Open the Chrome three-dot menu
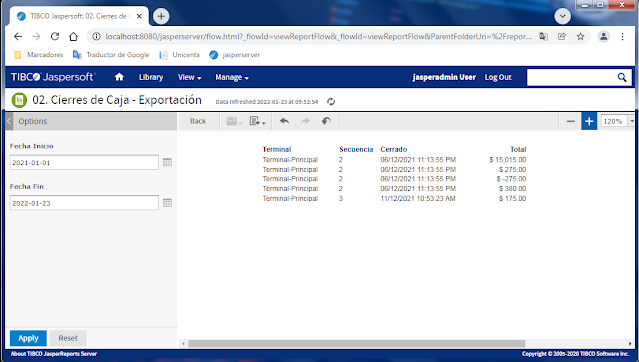 point(622,36)
